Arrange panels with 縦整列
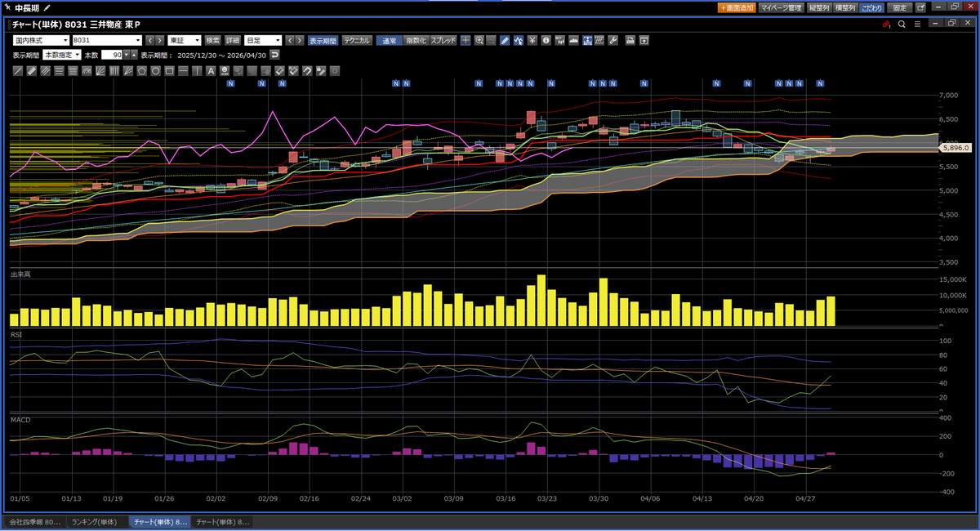Screen dimensions: 980x531 point(818,7)
